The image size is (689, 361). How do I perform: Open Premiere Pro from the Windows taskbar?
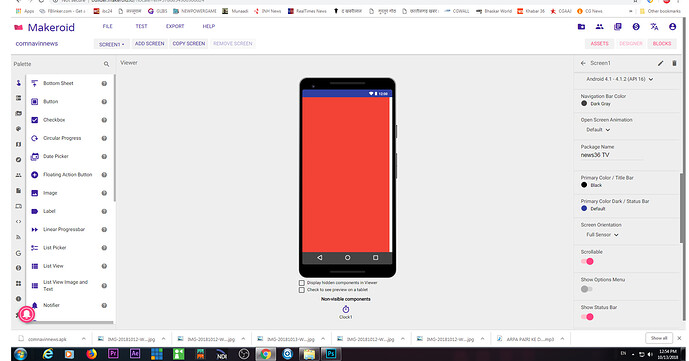[x=113, y=354]
